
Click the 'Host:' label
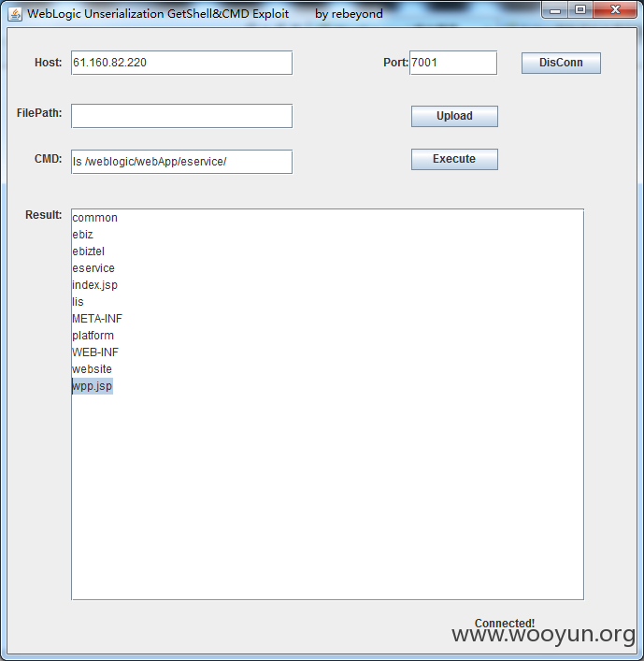click(x=48, y=63)
